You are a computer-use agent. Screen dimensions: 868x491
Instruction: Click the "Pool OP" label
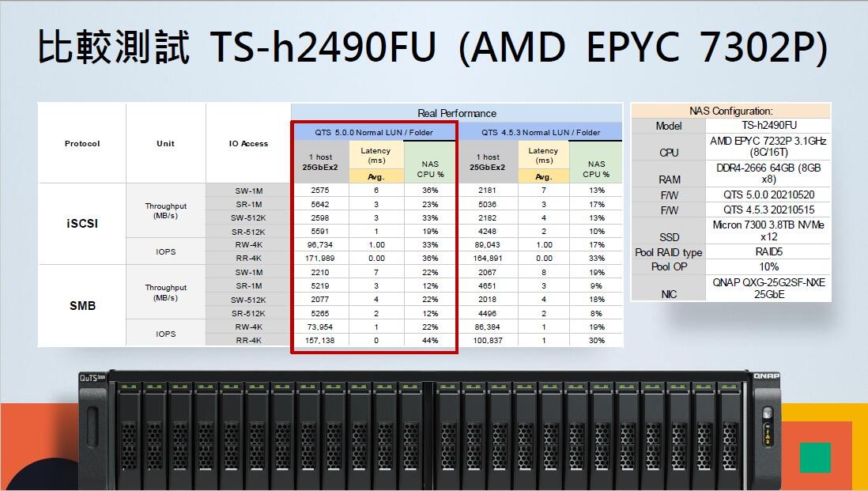pyautogui.click(x=669, y=266)
